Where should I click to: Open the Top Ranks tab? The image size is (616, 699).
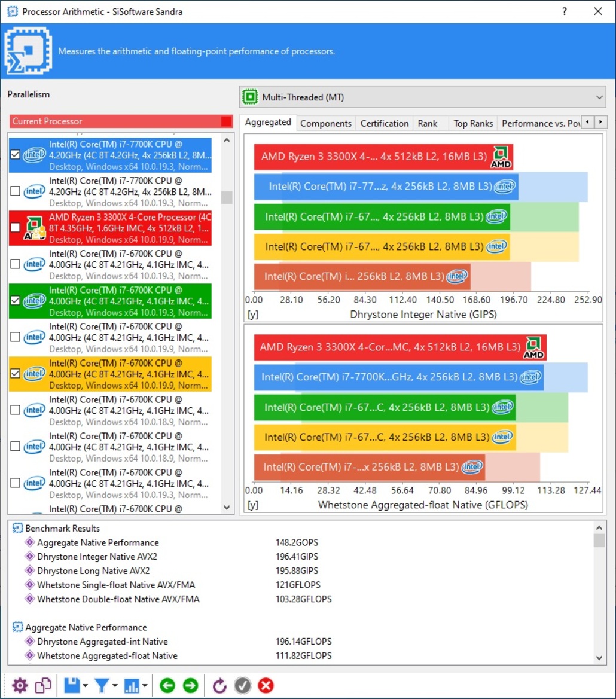pyautogui.click(x=473, y=124)
